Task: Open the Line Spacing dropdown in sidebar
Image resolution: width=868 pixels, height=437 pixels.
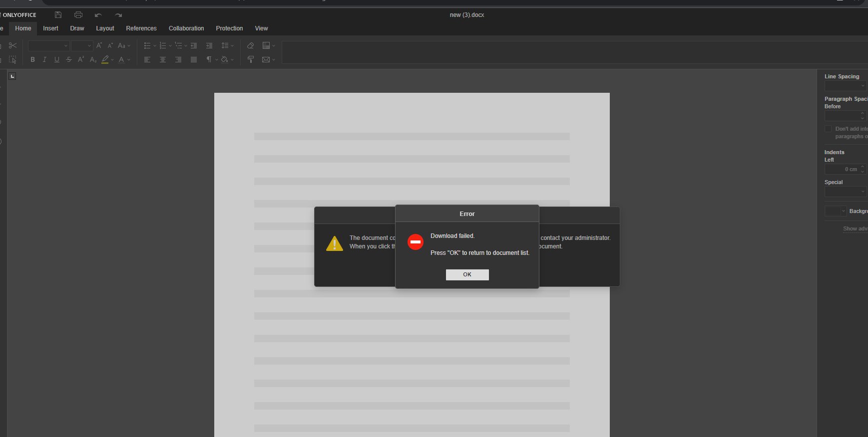Action: coord(845,86)
